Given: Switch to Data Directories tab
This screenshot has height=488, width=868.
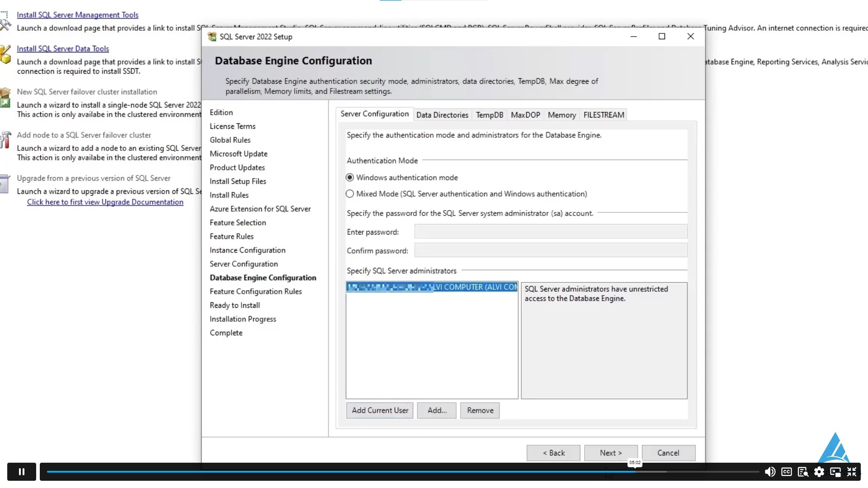Looking at the screenshot, I should [x=442, y=114].
